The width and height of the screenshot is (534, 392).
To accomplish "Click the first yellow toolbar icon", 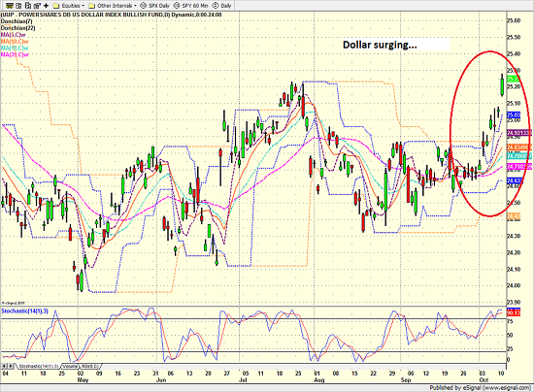I will (10, 6).
